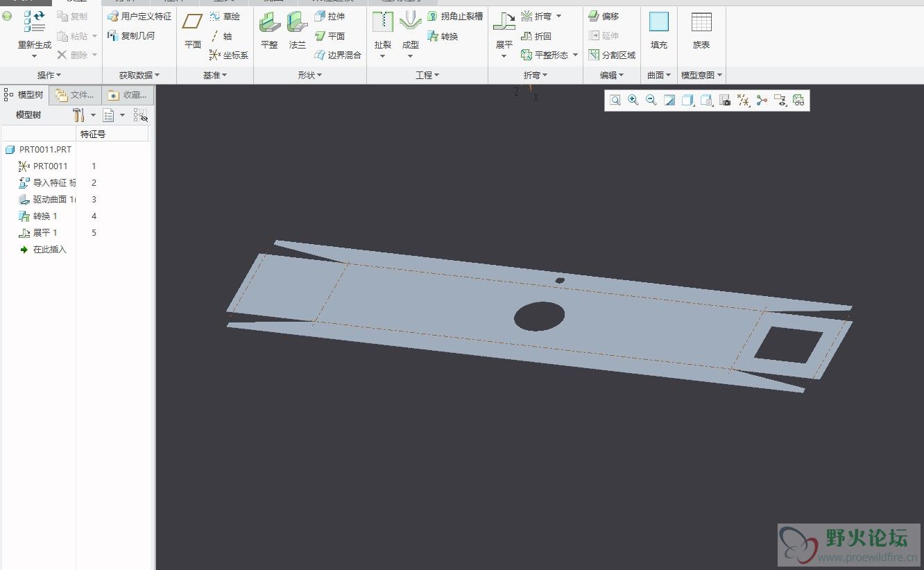Viewport: 924px width, 570px height.
Task: Expand the 平整形态 dropdown arrow
Action: pyautogui.click(x=576, y=55)
